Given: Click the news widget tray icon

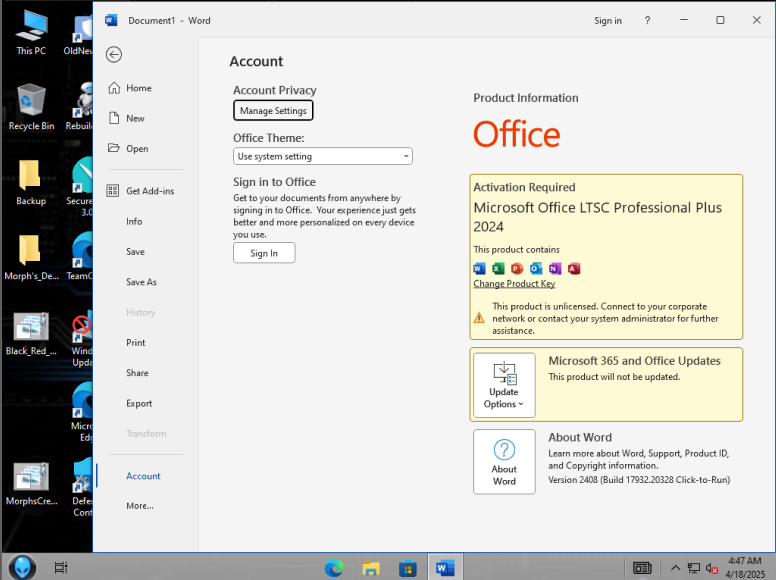Looking at the screenshot, I should pyautogui.click(x=642, y=568).
